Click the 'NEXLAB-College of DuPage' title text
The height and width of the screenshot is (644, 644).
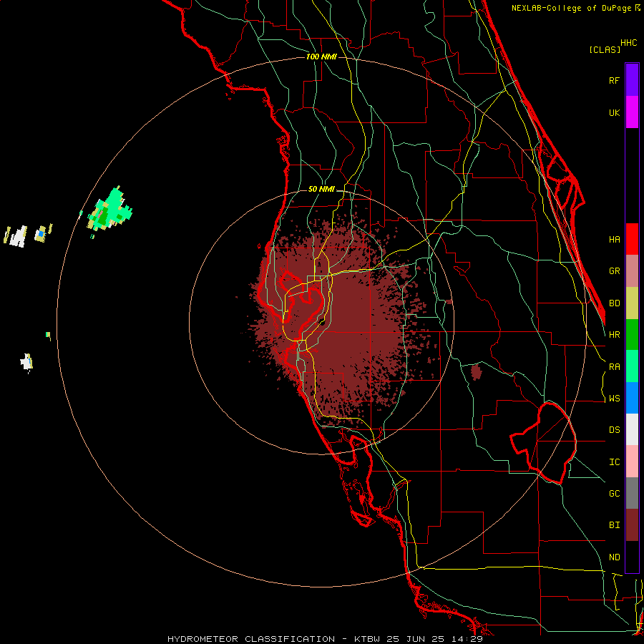coord(571,8)
